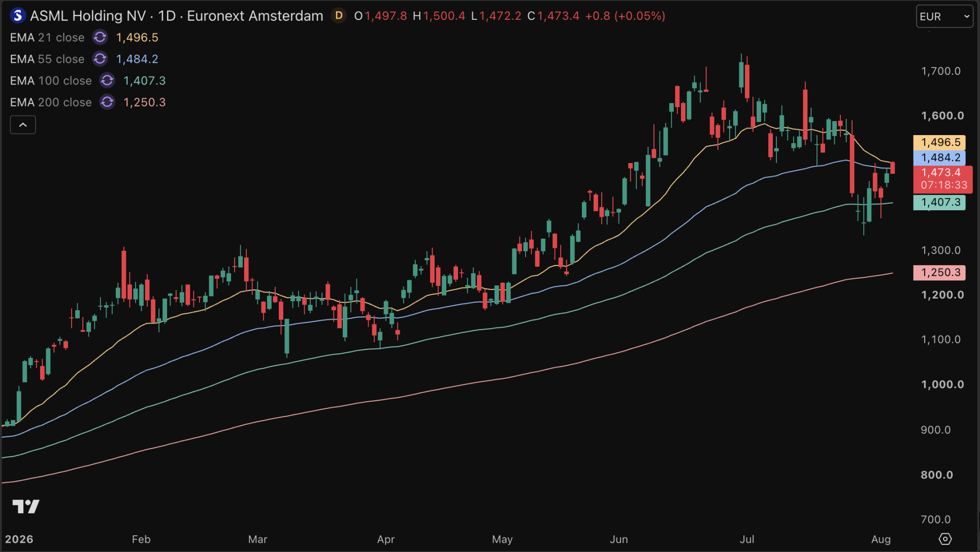Click the EMA 100 refresh icon
980x552 pixels.
107,81
